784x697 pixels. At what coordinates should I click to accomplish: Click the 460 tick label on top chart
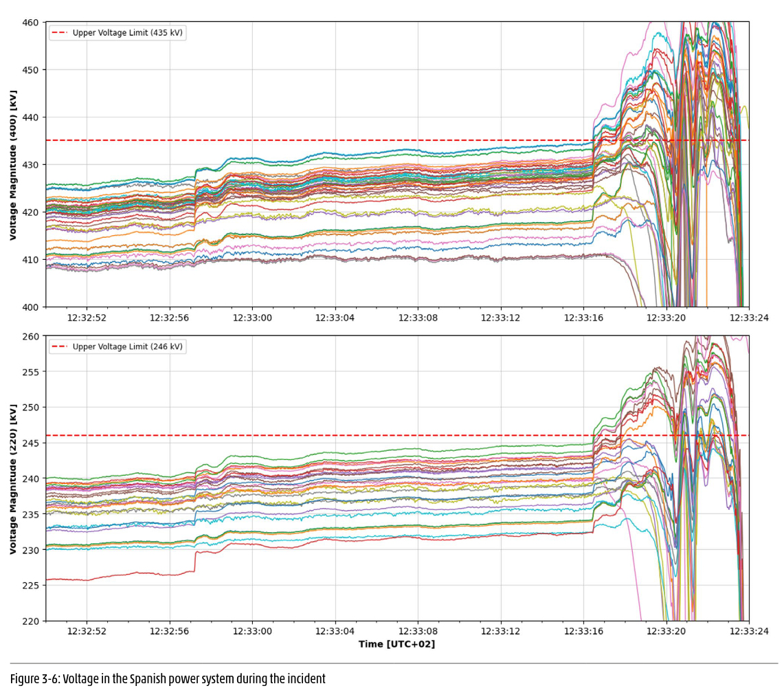[30, 23]
